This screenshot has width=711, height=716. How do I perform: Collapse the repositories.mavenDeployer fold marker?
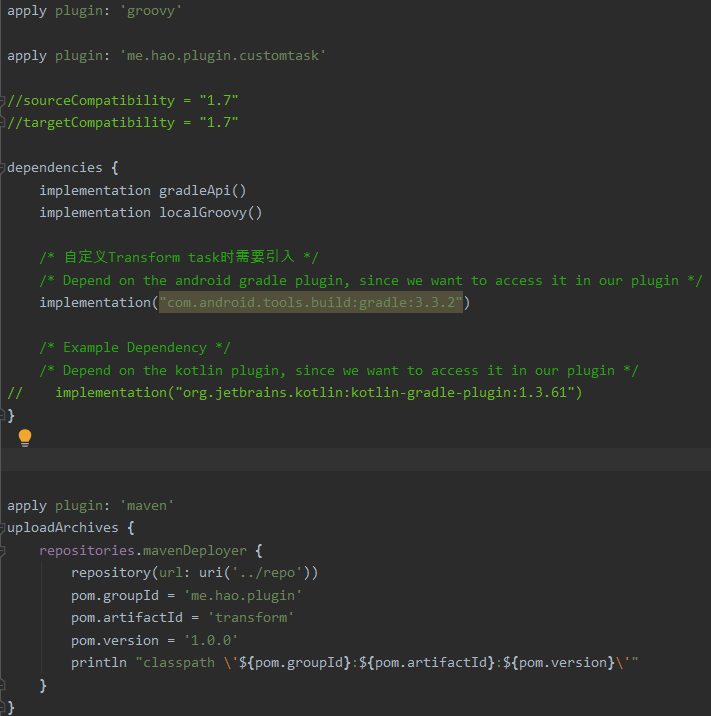(2, 551)
